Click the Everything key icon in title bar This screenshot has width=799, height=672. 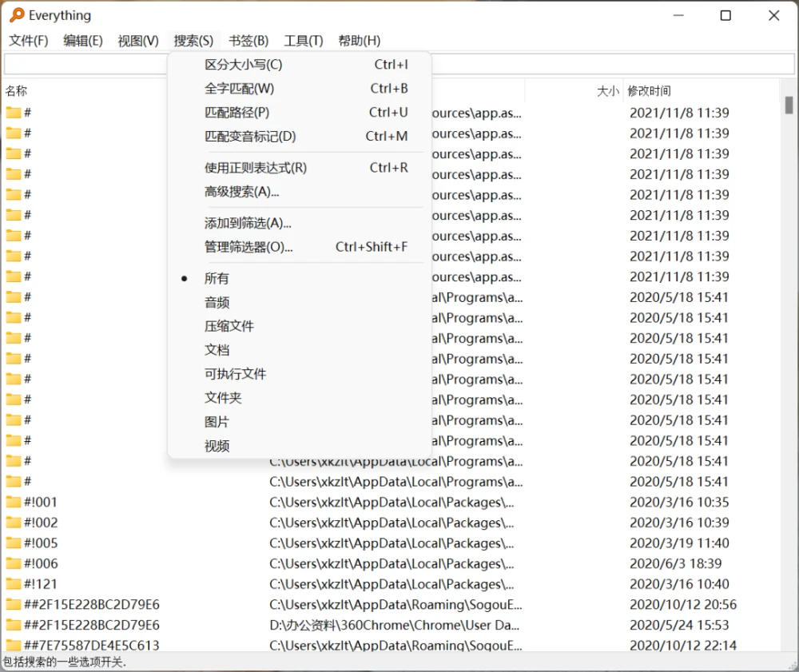click(x=16, y=15)
